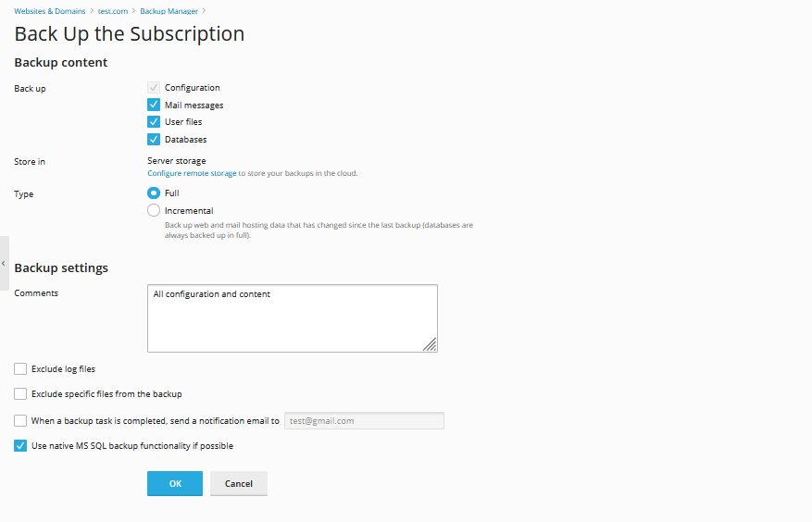This screenshot has width=812, height=522.
Task: Select the Incremental backup type
Action: point(154,210)
